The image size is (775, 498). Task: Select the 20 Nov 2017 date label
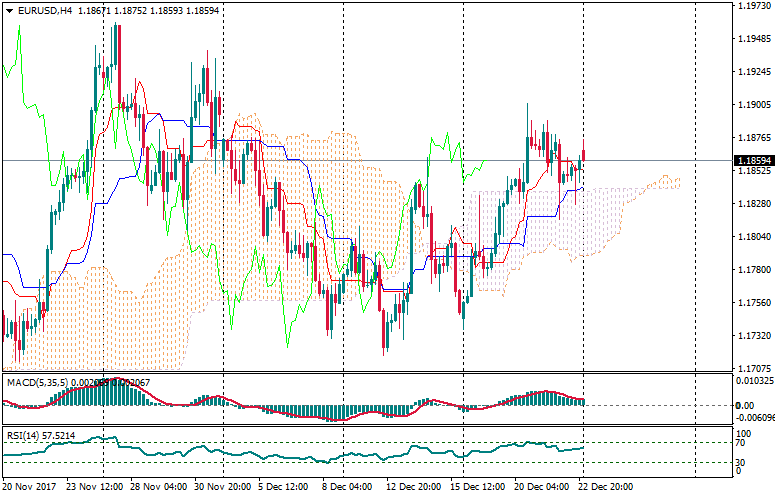[x=28, y=487]
